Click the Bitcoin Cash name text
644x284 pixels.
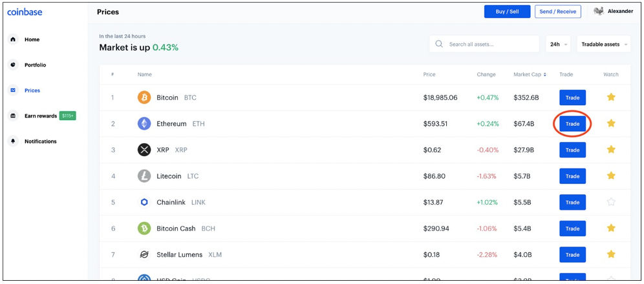pos(177,228)
